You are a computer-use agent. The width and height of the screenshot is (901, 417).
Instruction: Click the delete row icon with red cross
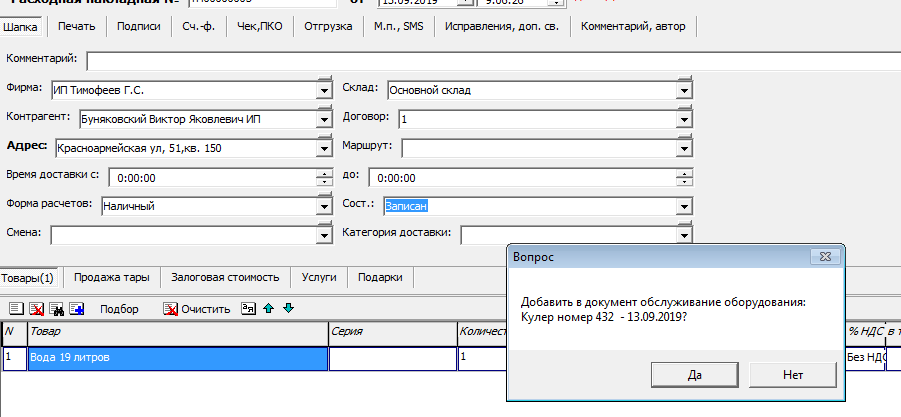coord(37,309)
